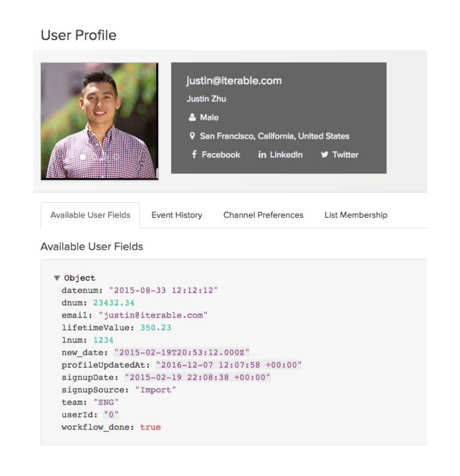
Task: Open the Facebook profile link text
Action: (221, 155)
